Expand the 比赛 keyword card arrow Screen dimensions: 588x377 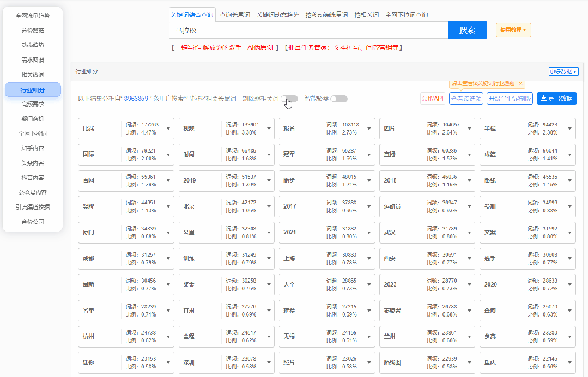[168, 129]
